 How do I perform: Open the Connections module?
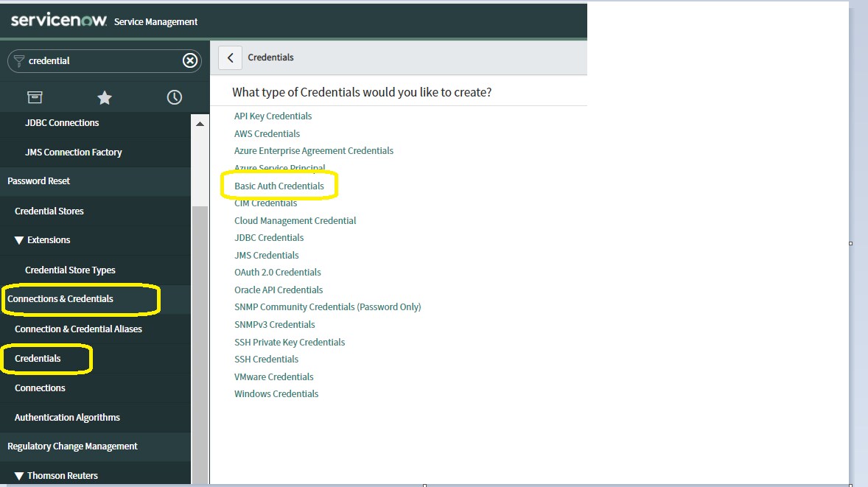[40, 388]
